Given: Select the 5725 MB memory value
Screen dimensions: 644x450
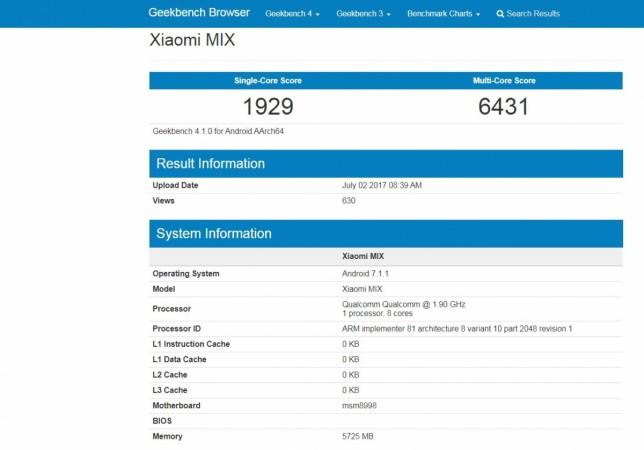Looking at the screenshot, I should [358, 436].
